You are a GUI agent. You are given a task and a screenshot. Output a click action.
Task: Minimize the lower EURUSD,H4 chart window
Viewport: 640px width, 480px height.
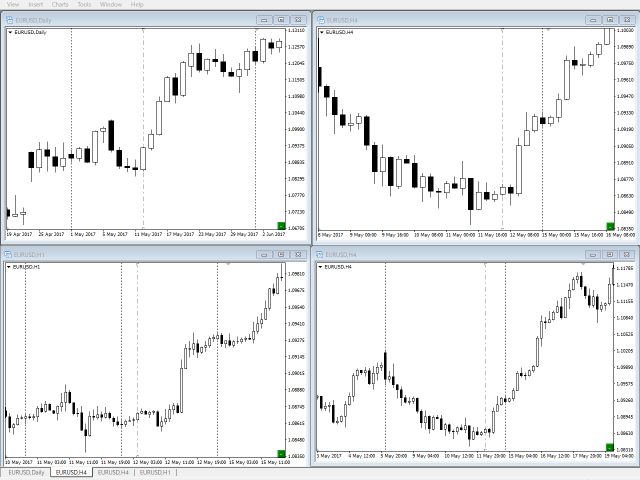[x=593, y=254]
